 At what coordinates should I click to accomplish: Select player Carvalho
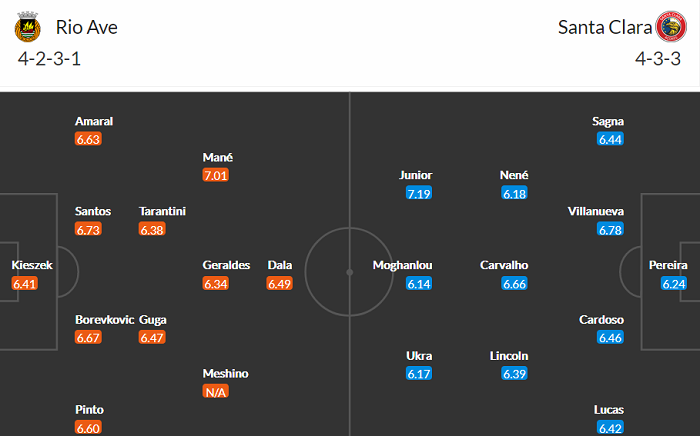click(x=502, y=265)
